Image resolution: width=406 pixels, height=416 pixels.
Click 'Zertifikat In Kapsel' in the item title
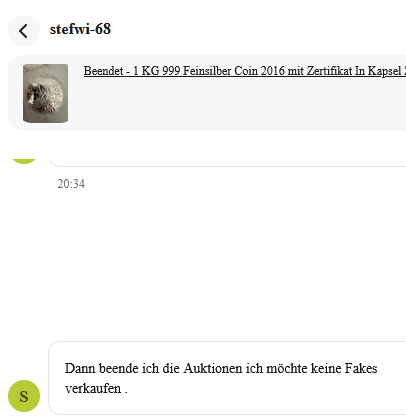tap(354, 71)
